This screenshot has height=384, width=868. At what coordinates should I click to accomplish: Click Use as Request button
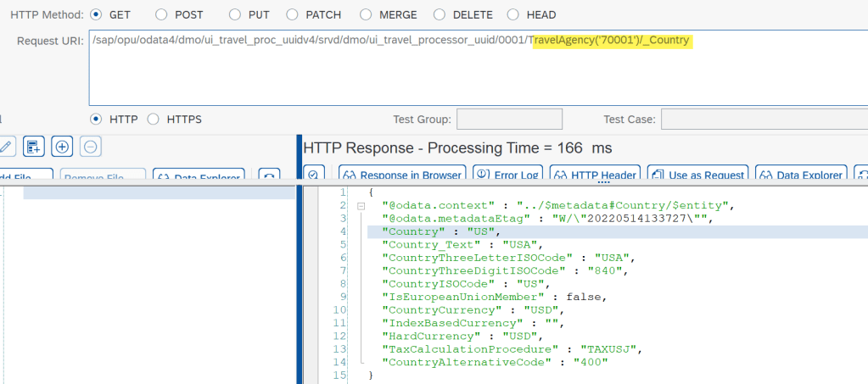(x=697, y=175)
